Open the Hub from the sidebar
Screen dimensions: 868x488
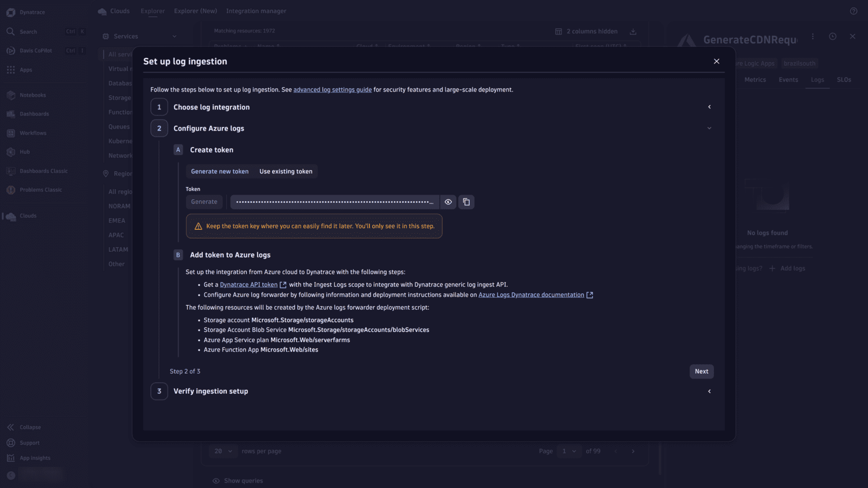click(x=11, y=152)
